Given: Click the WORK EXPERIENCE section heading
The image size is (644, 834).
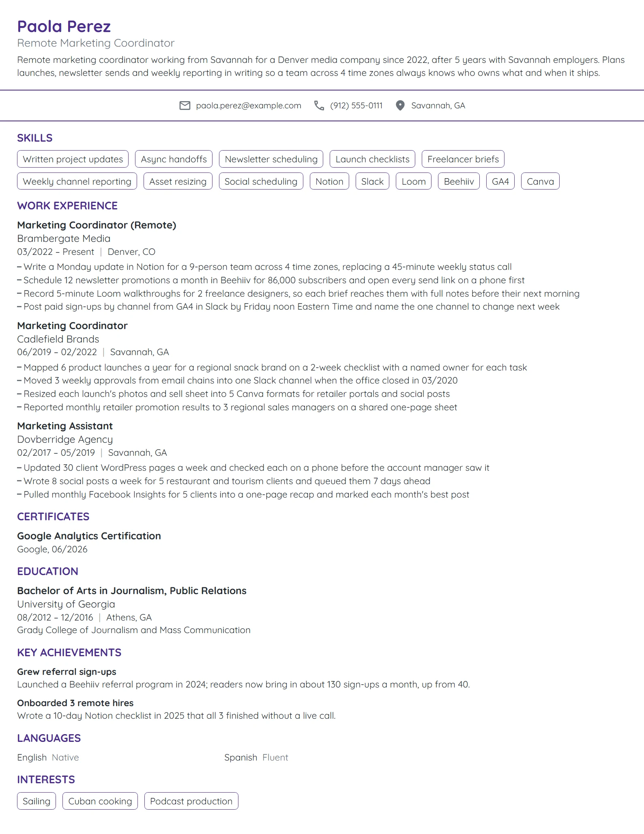Looking at the screenshot, I should pos(67,206).
